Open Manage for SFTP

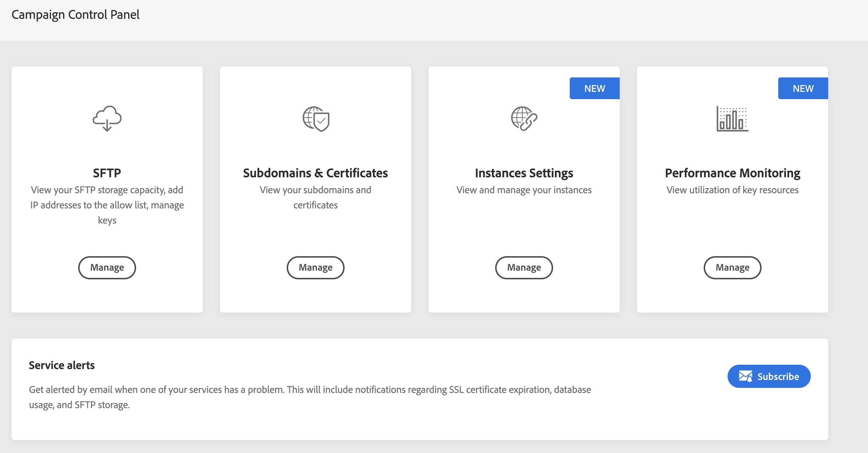107,267
